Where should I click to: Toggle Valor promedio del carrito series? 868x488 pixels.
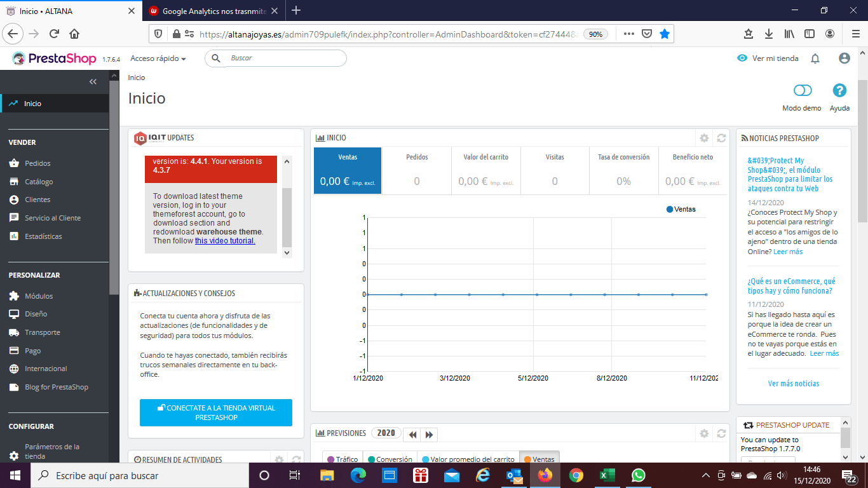[x=468, y=459]
